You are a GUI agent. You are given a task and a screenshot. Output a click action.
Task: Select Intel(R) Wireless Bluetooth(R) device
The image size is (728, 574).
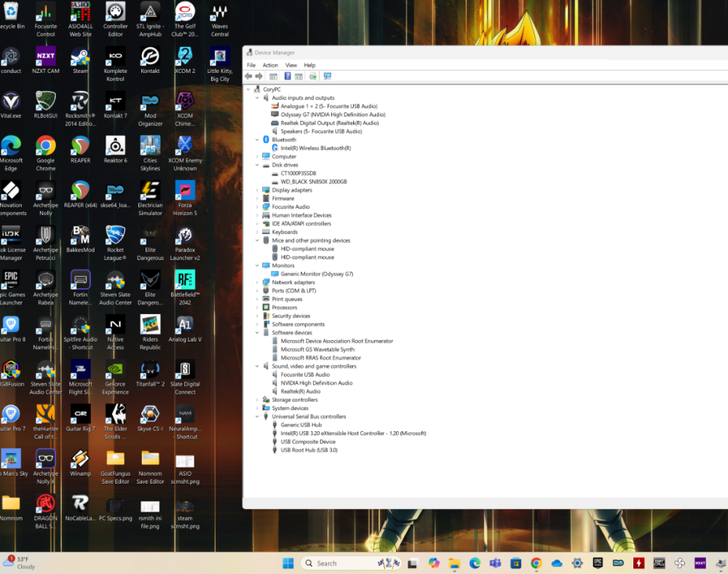(x=317, y=148)
